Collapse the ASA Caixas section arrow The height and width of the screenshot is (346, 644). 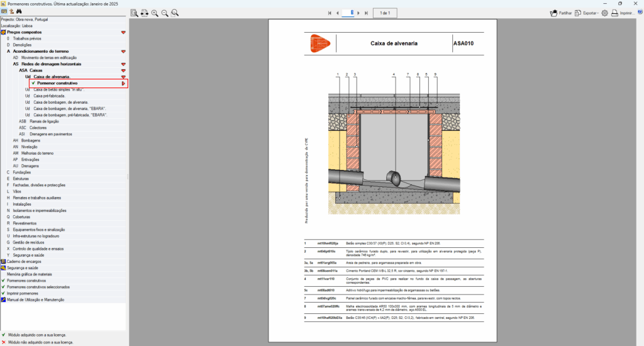(x=124, y=70)
